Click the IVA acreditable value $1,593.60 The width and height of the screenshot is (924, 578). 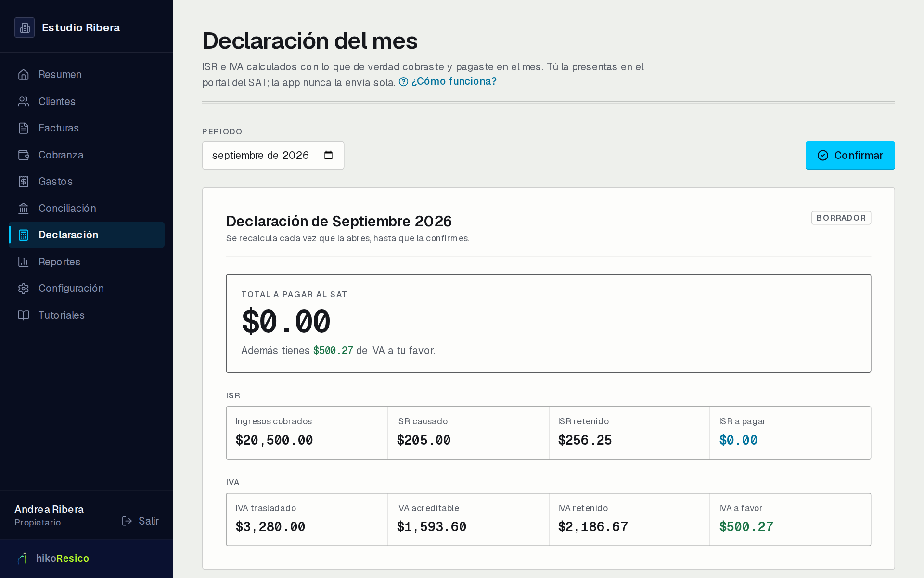[x=432, y=527]
